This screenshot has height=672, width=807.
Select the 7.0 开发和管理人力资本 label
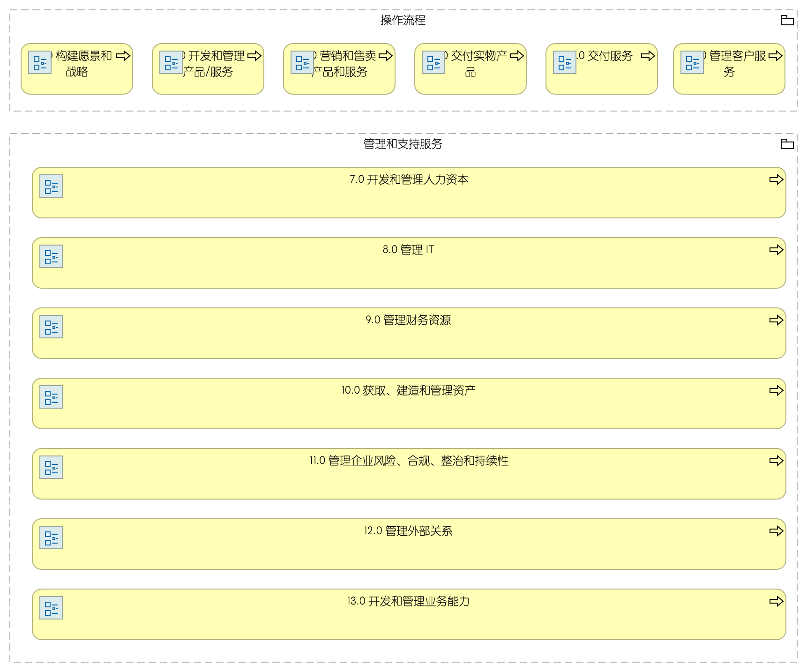tap(409, 179)
